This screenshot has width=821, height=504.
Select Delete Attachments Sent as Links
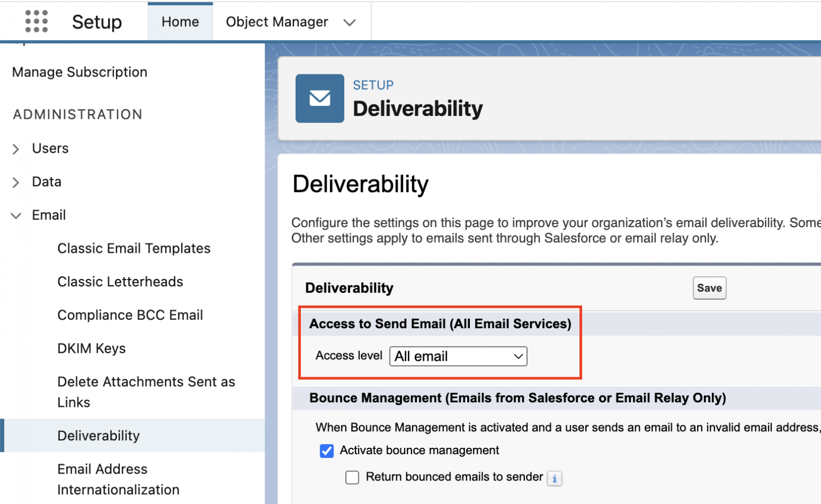click(146, 392)
